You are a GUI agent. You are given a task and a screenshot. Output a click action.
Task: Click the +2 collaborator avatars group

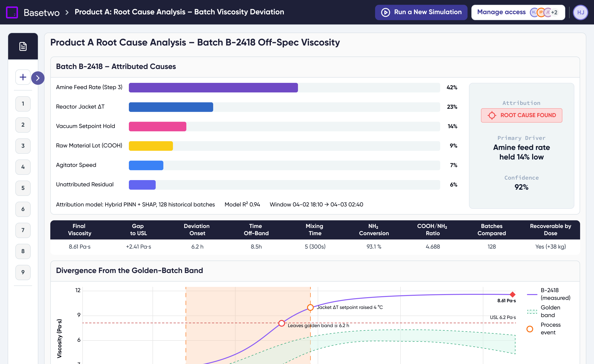click(544, 12)
